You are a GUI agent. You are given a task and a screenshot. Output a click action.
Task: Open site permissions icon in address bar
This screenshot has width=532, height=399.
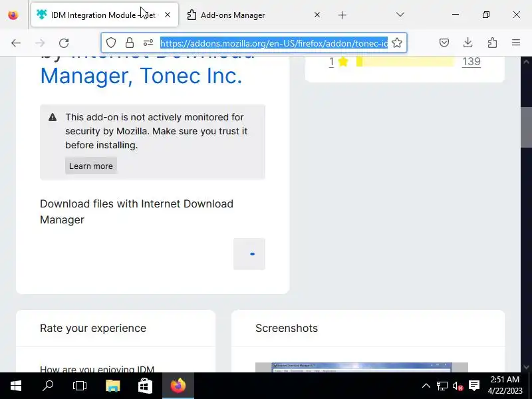point(148,43)
